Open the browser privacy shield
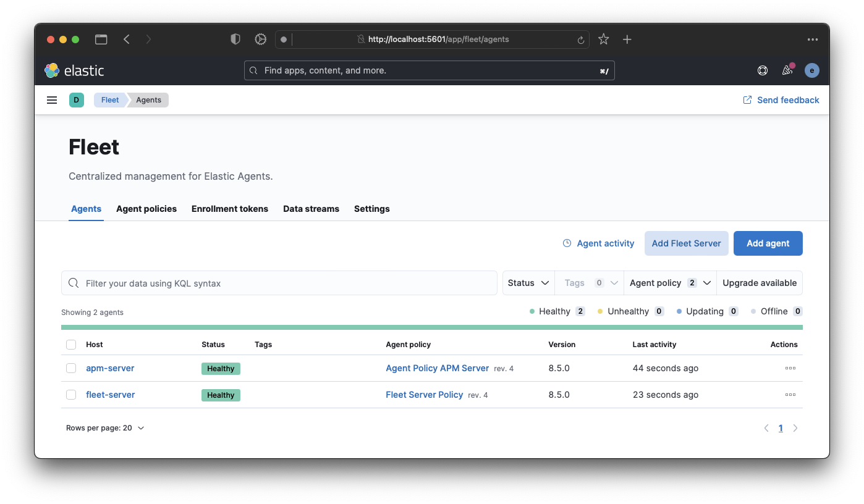 pos(235,40)
